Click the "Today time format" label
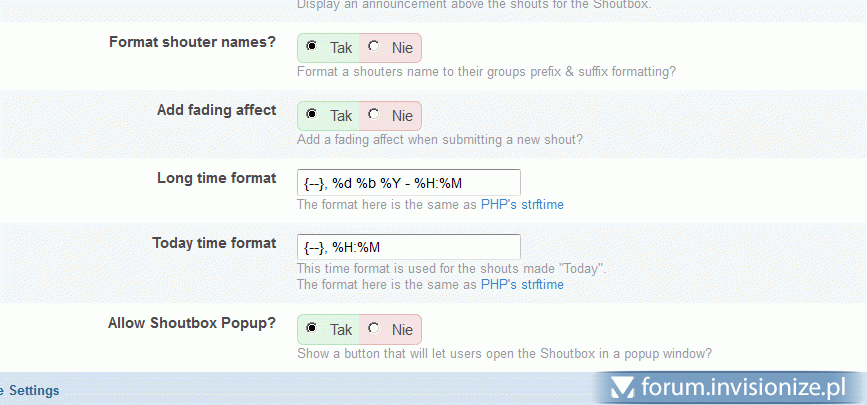The width and height of the screenshot is (867, 405). [x=214, y=243]
